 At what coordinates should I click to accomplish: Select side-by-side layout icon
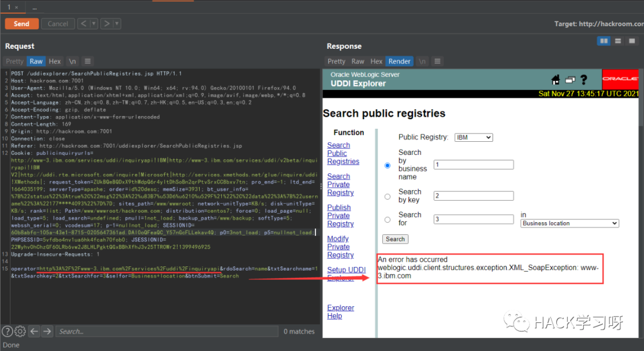[x=603, y=41]
